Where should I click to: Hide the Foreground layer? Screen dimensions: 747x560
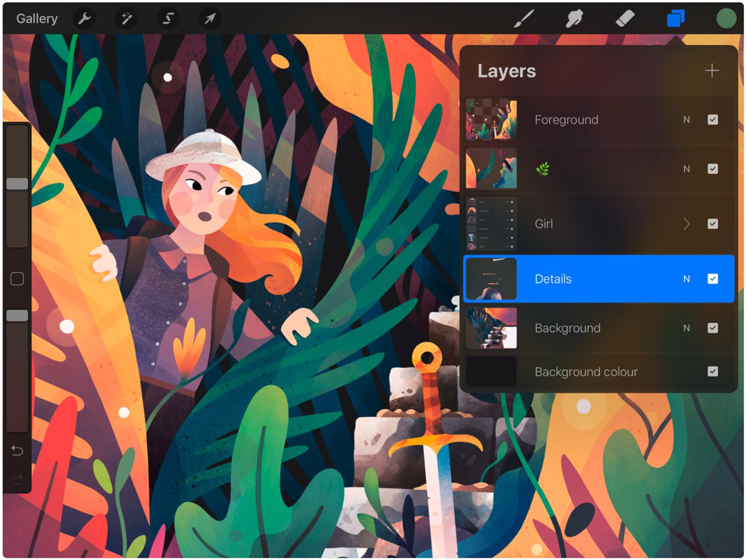(x=712, y=120)
